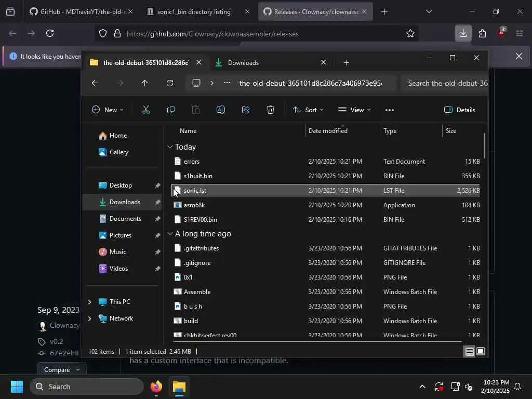Open the notification bell in system tray
This screenshot has height=399, width=532.
coord(518,387)
